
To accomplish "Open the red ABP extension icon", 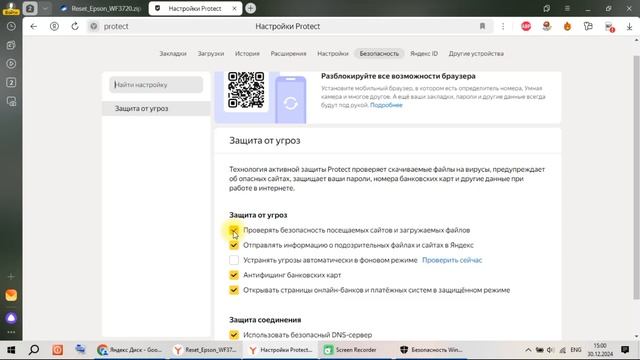I will pos(526,27).
